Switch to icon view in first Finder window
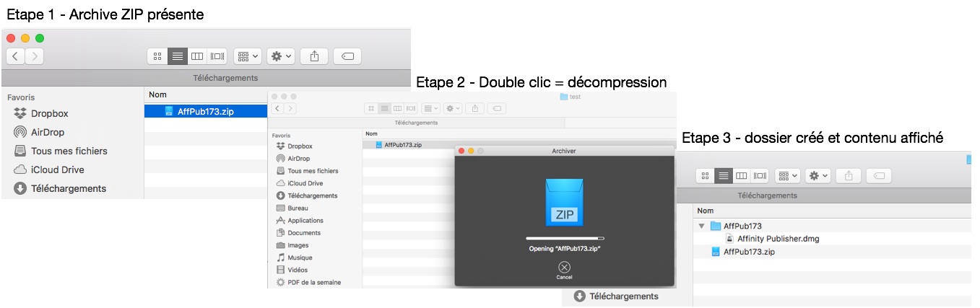 click(157, 56)
